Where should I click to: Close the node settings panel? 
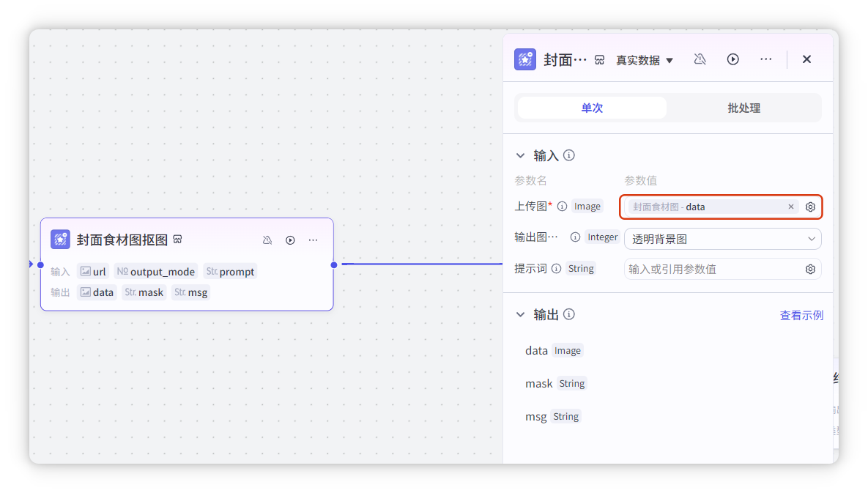point(806,59)
